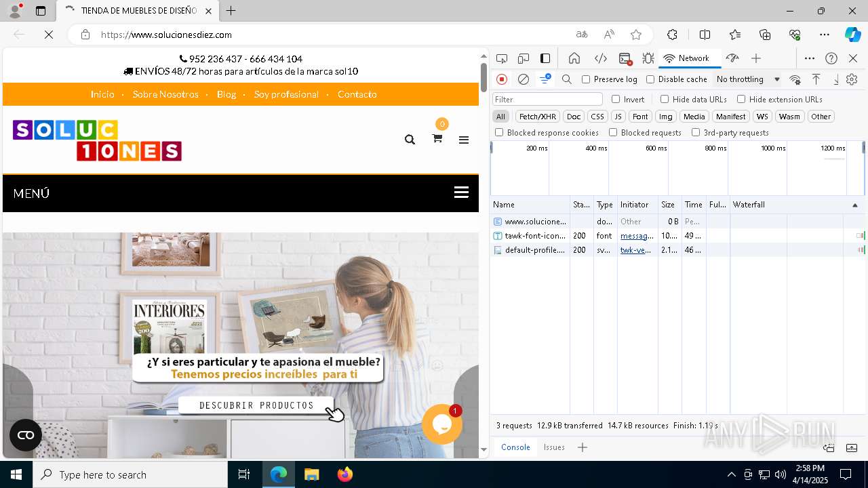868x488 pixels.
Task: Filter requests by Font type
Action: coord(640,117)
